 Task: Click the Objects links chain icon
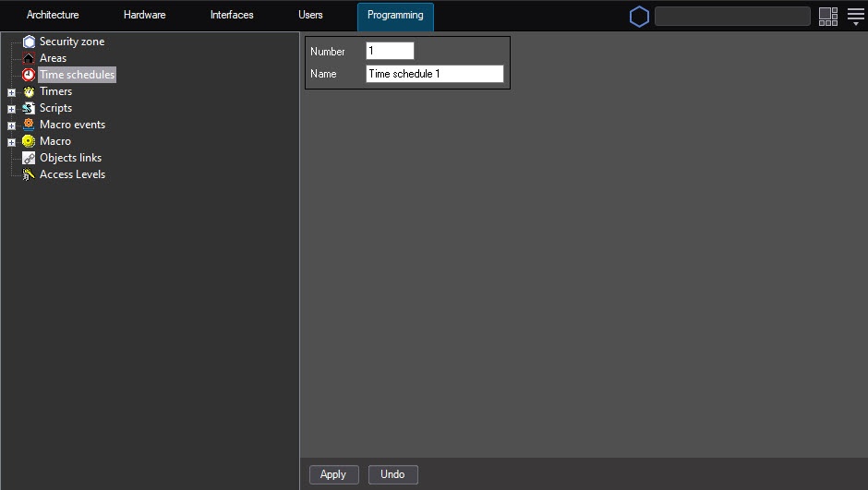tap(29, 158)
